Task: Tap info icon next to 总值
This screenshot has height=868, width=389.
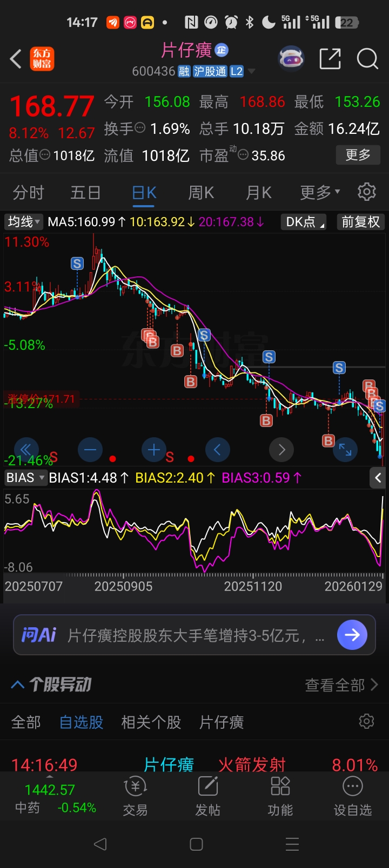Action: point(45,155)
